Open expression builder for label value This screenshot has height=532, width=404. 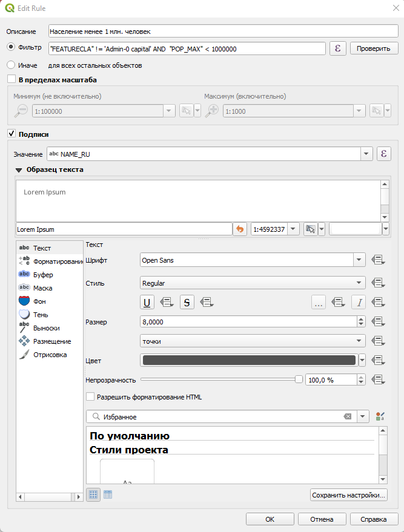coord(383,154)
